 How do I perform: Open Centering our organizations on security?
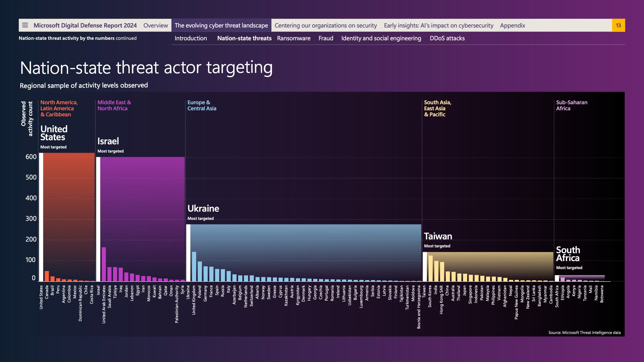[x=325, y=25]
